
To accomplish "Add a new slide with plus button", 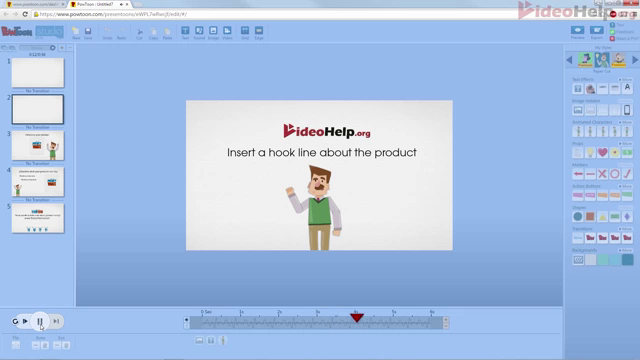I will click(x=62, y=48).
